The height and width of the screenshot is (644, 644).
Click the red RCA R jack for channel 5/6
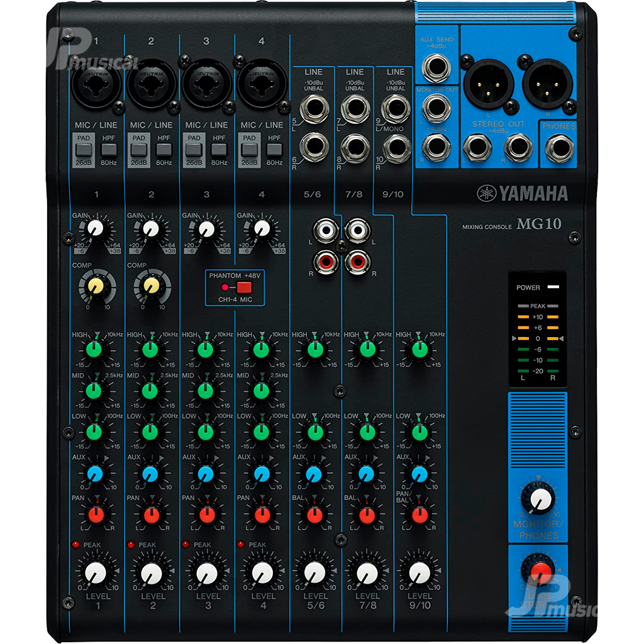point(326,262)
